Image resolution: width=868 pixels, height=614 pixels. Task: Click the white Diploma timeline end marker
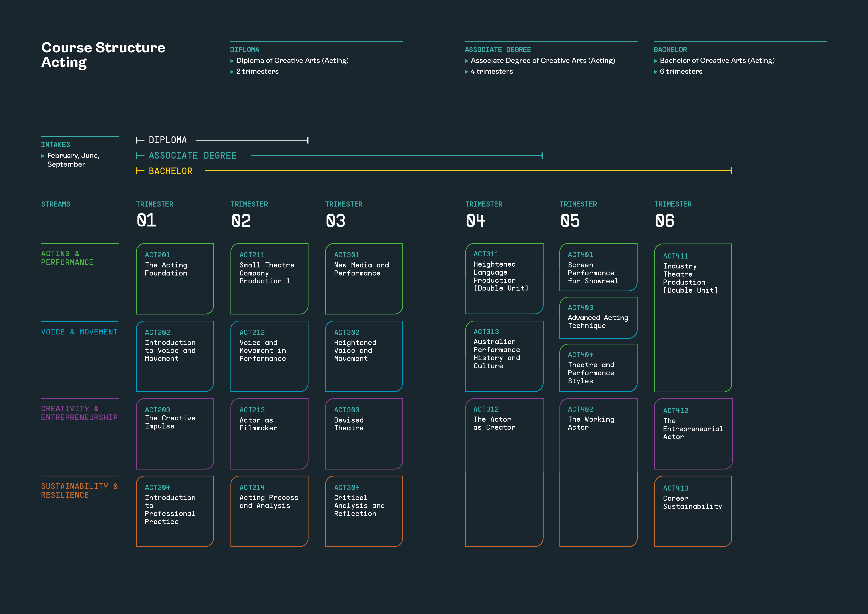click(308, 140)
